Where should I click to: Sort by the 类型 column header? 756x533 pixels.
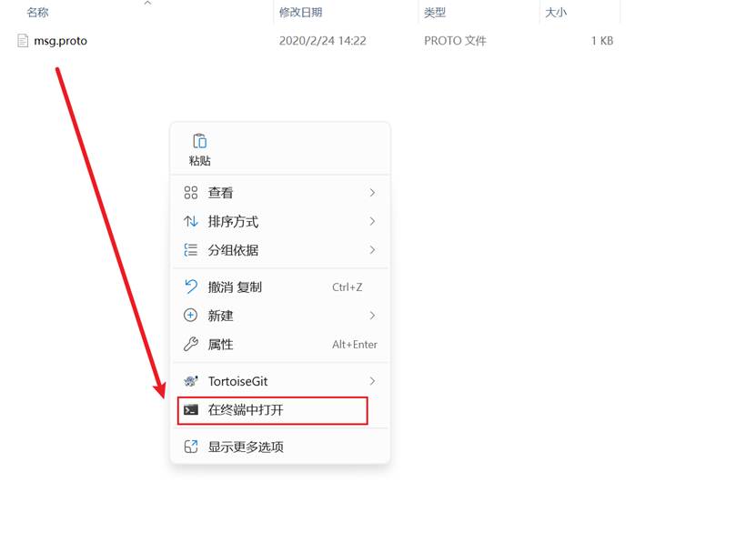(435, 12)
